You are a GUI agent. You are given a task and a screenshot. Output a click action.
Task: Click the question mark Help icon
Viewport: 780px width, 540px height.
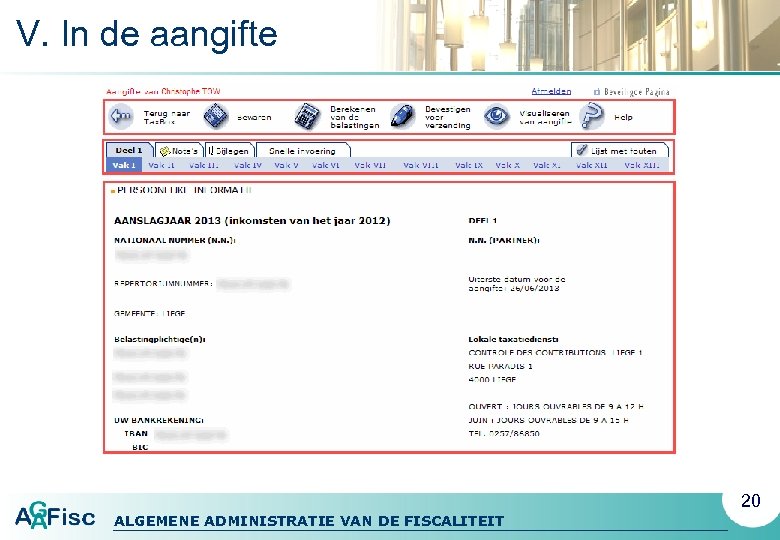click(x=592, y=116)
